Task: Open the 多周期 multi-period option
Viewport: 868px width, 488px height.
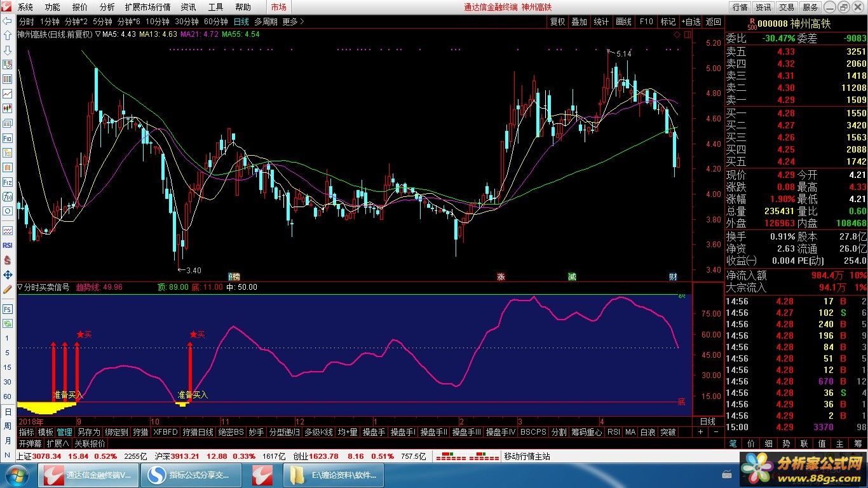Action: [266, 21]
